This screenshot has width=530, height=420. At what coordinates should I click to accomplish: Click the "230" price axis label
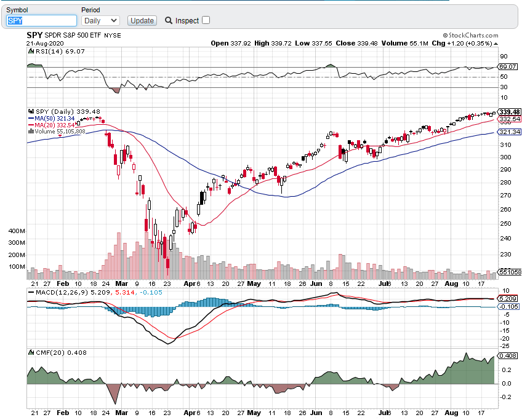(506, 254)
